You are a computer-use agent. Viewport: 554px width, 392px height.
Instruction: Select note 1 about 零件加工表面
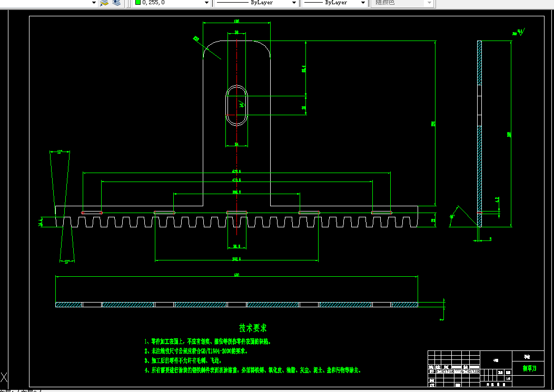point(207,341)
